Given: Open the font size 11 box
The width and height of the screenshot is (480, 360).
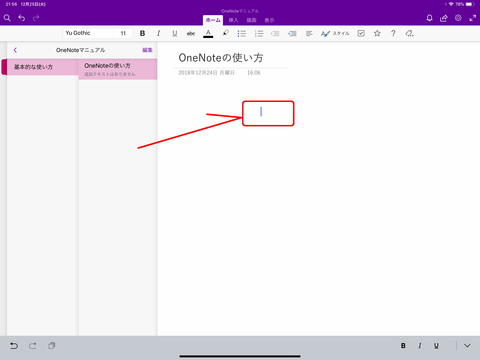Looking at the screenshot, I should [x=123, y=33].
